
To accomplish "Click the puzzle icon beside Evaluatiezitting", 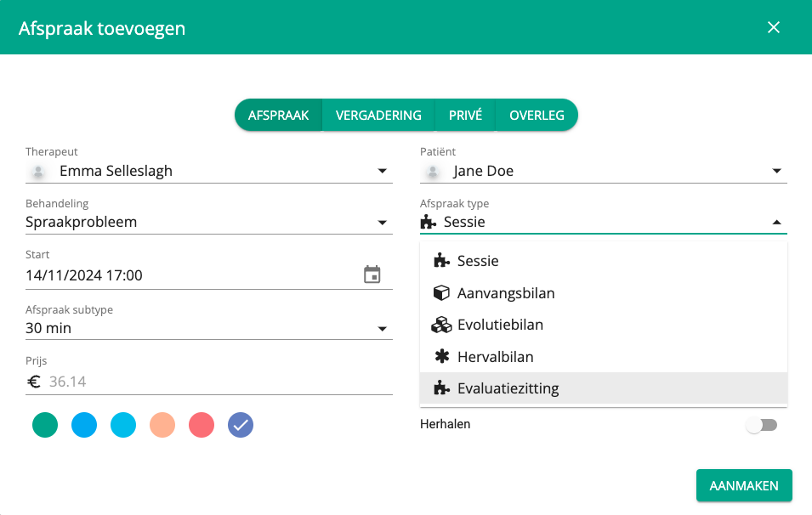I will 440,388.
